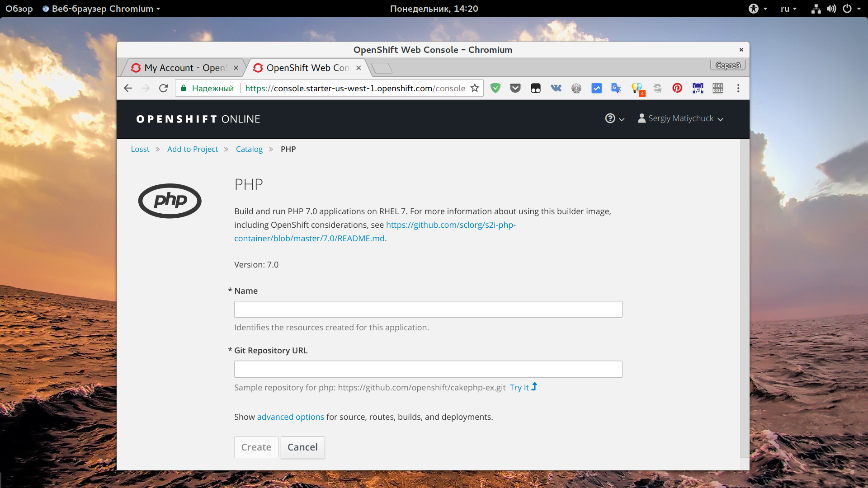Viewport: 868px width, 488px height.
Task: Click the binary 0101 extension icon
Action: pyautogui.click(x=717, y=88)
